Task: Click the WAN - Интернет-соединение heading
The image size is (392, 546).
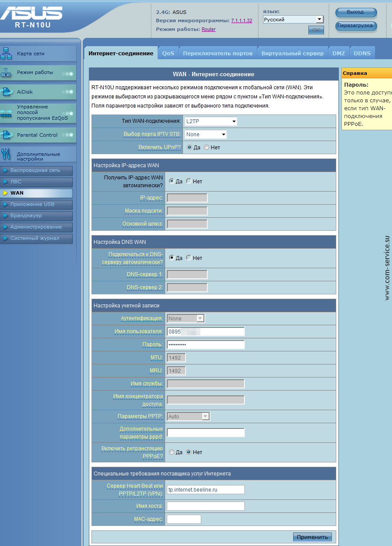Action: [x=213, y=74]
